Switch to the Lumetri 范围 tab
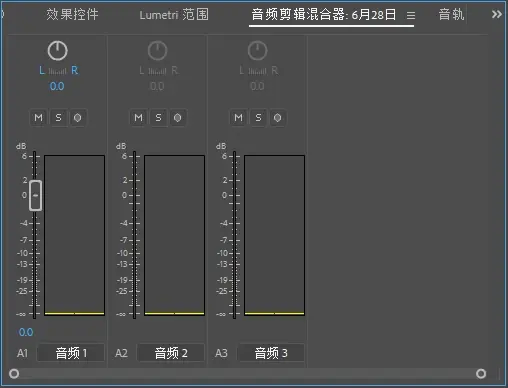The width and height of the screenshot is (508, 388). [x=174, y=15]
